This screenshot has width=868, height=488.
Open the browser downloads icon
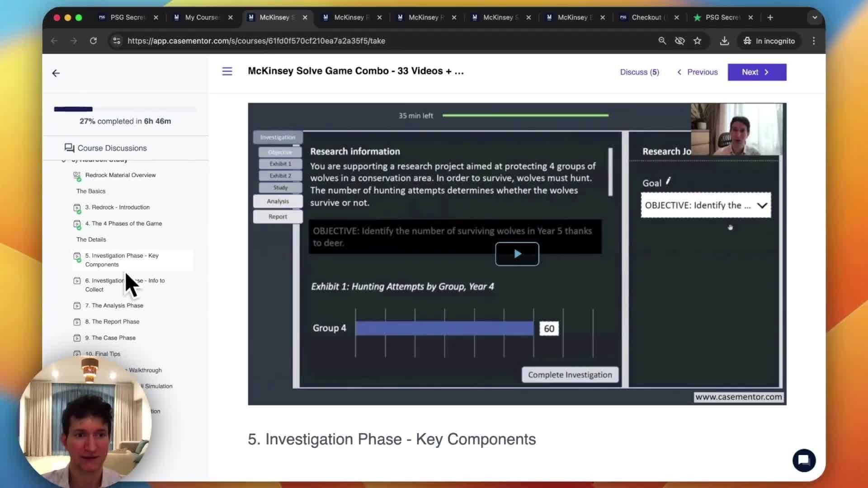pyautogui.click(x=724, y=41)
